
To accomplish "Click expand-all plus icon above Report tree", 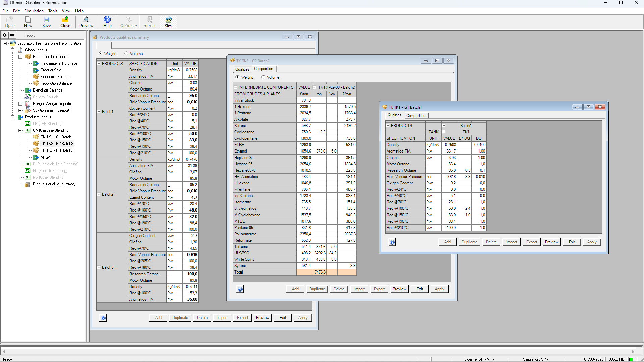I will tap(5, 35).
